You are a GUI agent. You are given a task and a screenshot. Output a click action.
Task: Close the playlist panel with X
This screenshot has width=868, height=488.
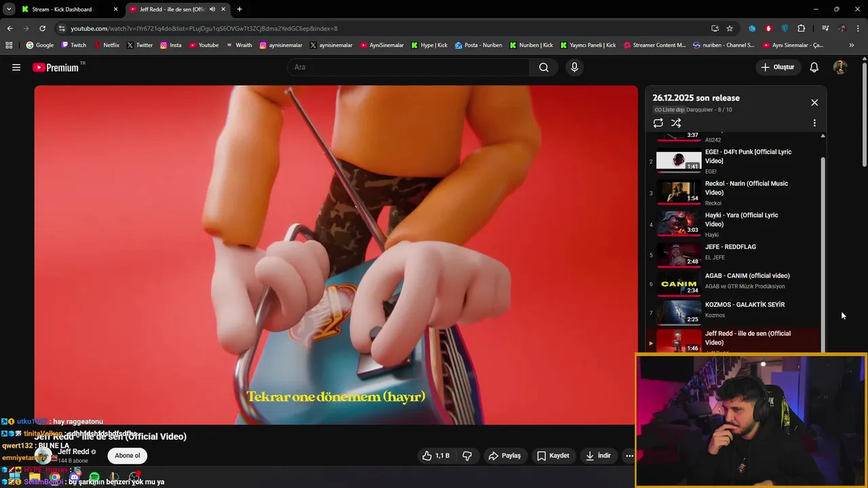click(x=814, y=102)
